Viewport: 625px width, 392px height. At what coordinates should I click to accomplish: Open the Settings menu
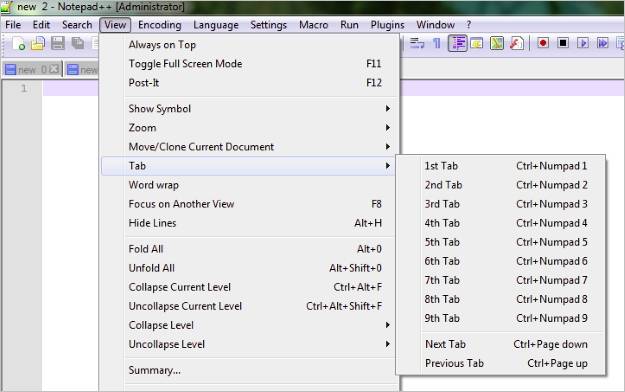point(268,25)
